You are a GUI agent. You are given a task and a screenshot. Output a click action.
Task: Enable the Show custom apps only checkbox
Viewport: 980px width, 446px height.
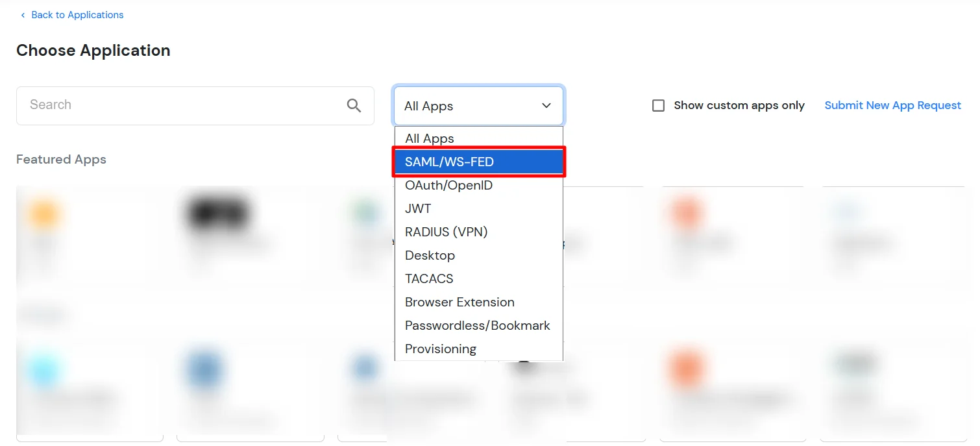coord(659,105)
